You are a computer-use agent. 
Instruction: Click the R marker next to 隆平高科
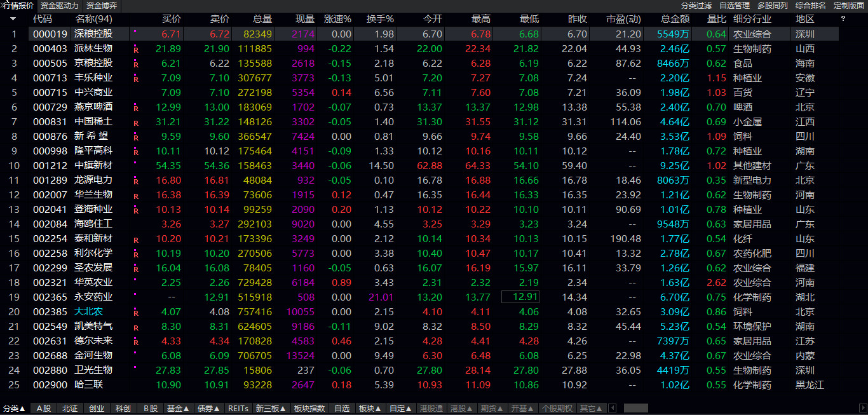(136, 151)
